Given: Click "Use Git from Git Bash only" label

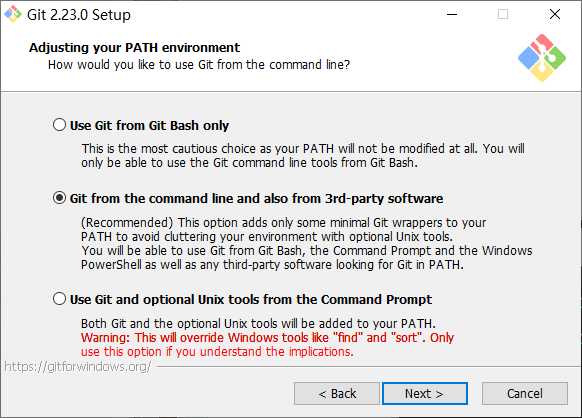Looking at the screenshot, I should pyautogui.click(x=149, y=125).
